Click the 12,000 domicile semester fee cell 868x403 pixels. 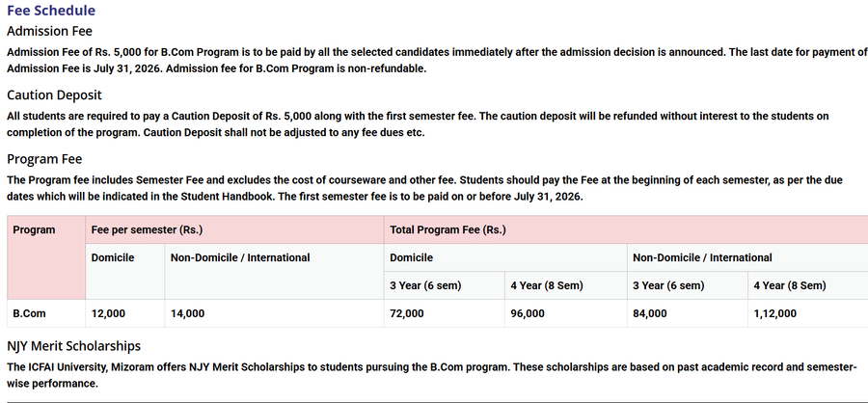pyautogui.click(x=108, y=313)
